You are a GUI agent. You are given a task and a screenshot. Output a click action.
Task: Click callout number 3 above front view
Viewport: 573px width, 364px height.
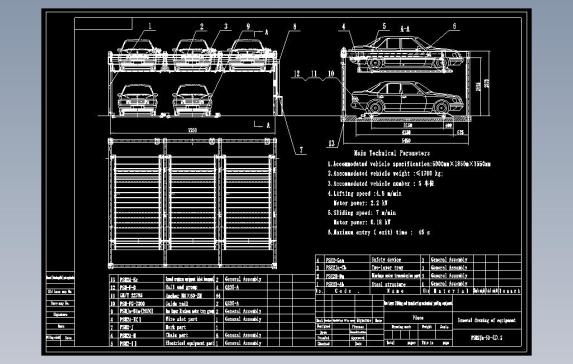tap(226, 26)
